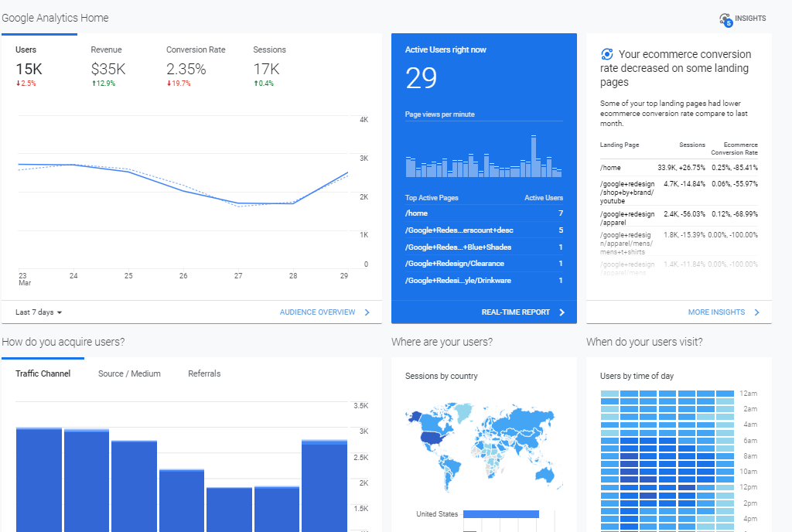Open the Audience Overview report link
792x532 pixels.
(317, 312)
